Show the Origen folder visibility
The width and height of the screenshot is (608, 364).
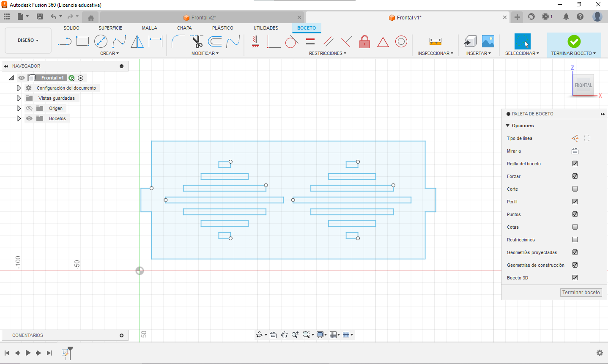click(29, 108)
